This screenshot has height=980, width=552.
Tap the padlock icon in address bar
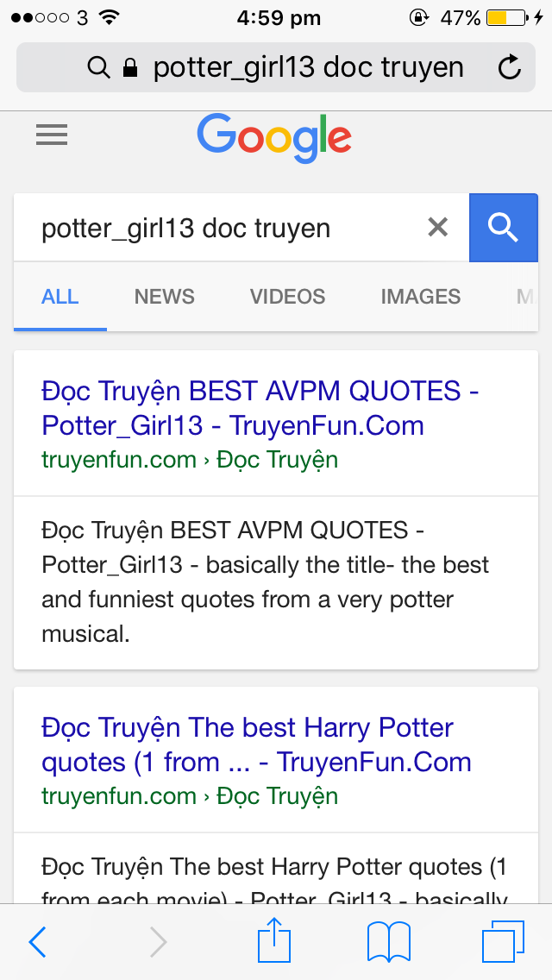(x=130, y=67)
